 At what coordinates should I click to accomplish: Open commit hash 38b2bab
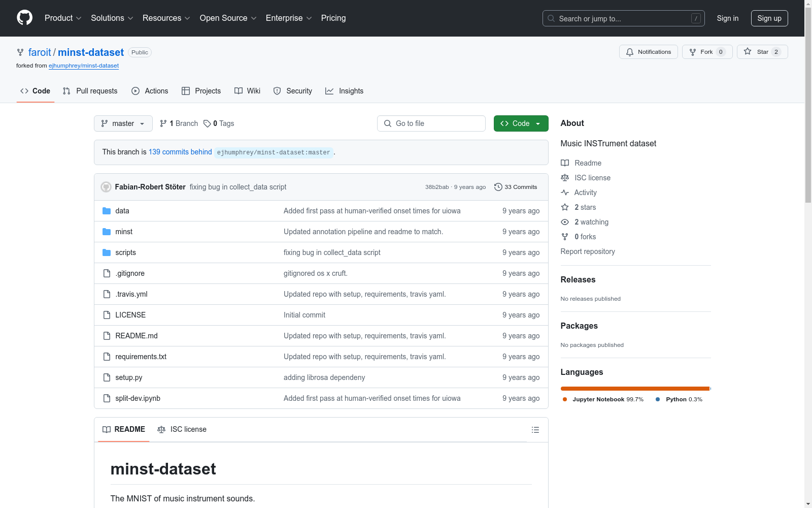coord(437,187)
